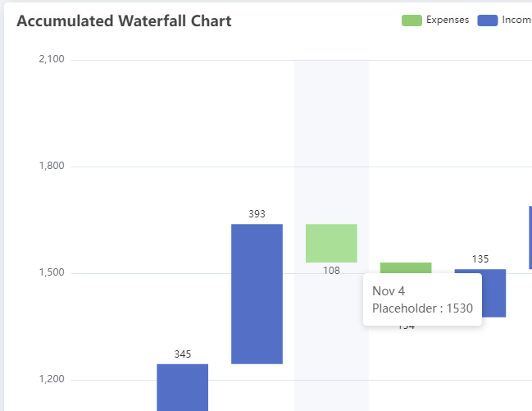Click the Accumulated Waterfall Chart title

pyautogui.click(x=124, y=21)
